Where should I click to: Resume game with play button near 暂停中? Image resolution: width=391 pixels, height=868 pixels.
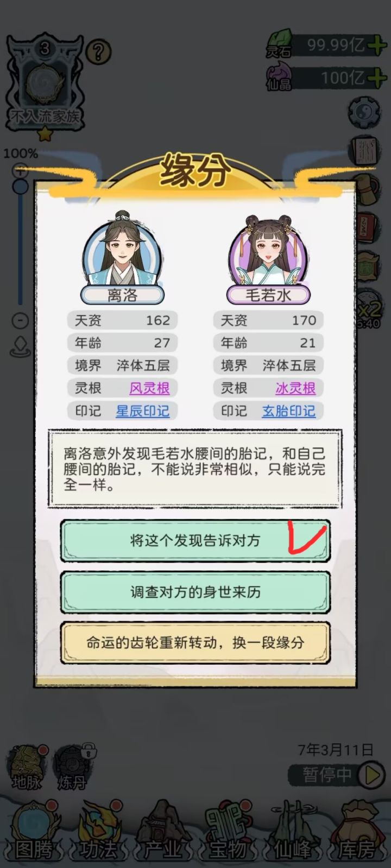point(374,775)
